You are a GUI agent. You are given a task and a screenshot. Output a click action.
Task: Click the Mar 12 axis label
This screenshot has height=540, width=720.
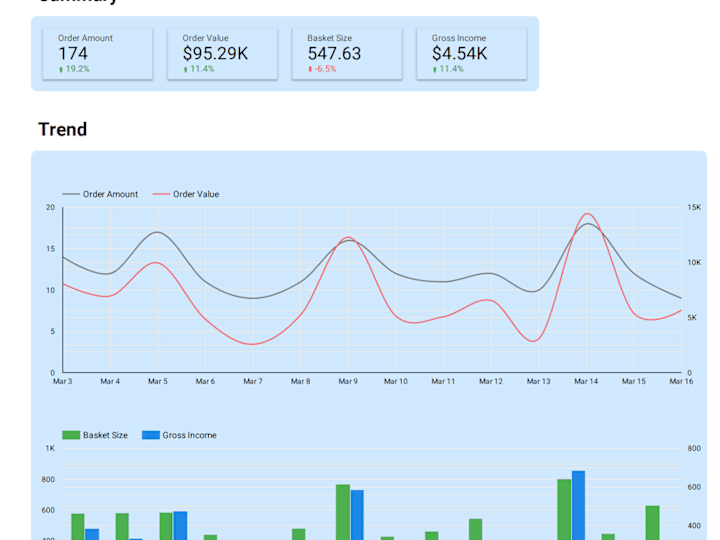pos(491,381)
